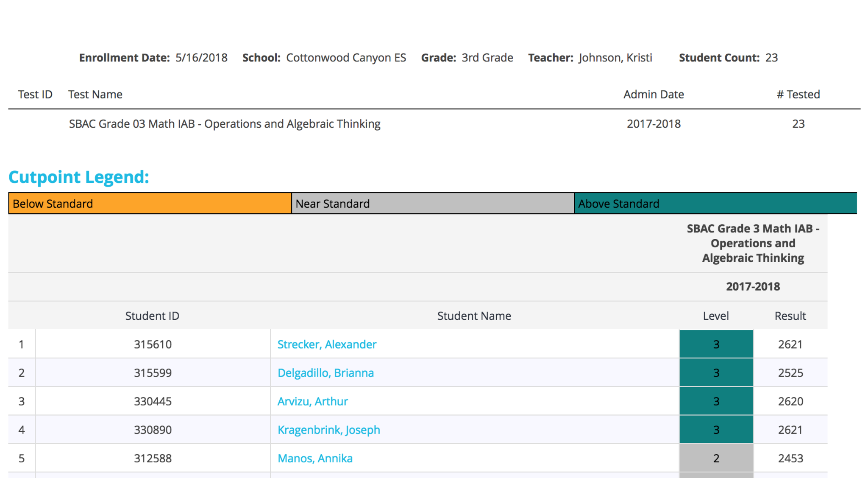
Task: Open Delgadillo, Brianna student link
Action: click(325, 372)
